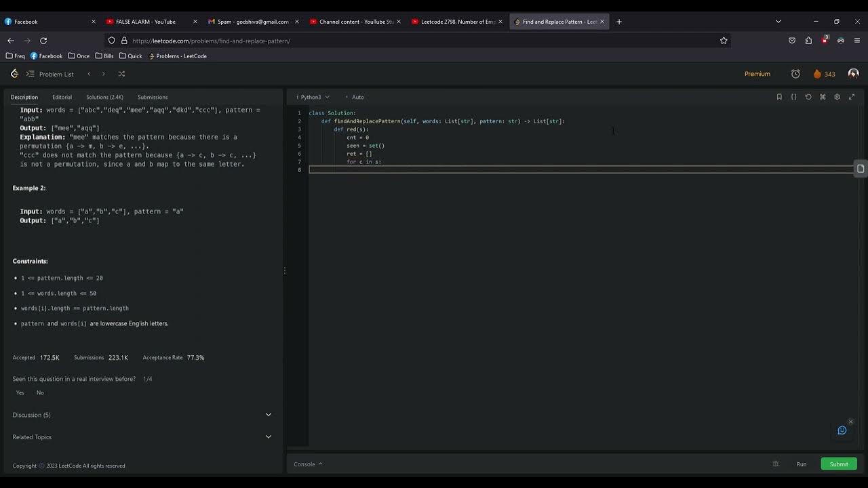
Task: Open a new browser tab
Action: click(x=619, y=22)
